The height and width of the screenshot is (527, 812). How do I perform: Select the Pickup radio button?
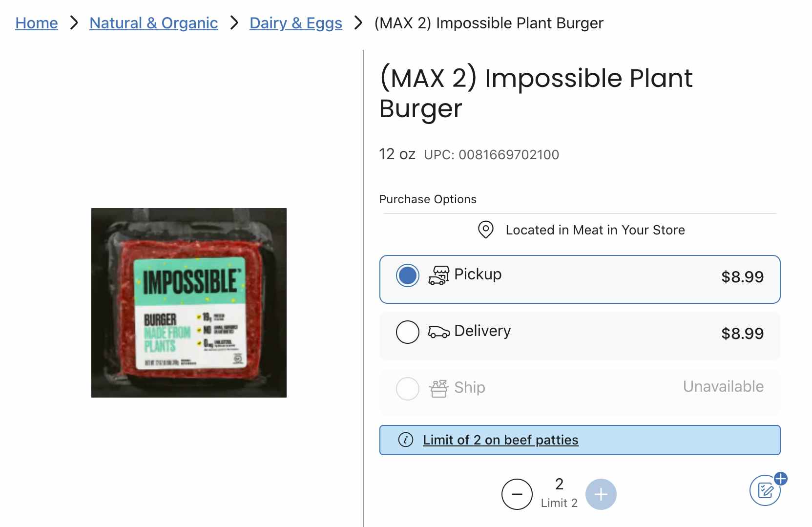pyautogui.click(x=407, y=275)
